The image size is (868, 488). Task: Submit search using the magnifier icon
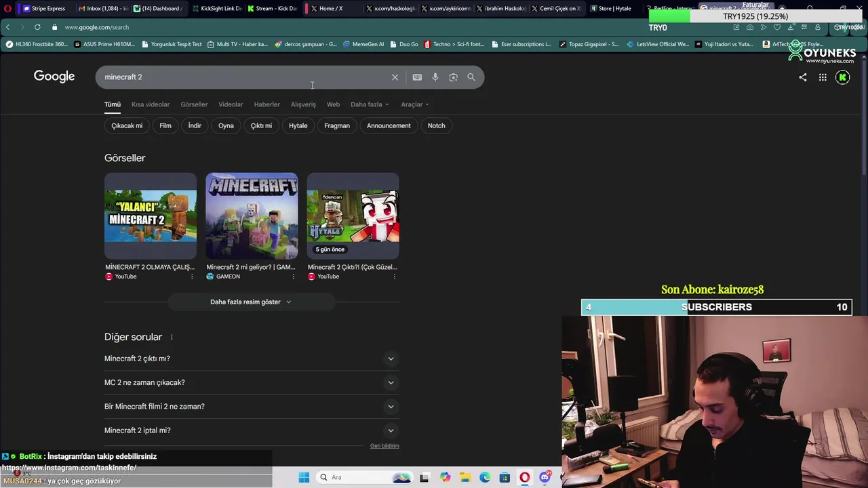point(471,77)
